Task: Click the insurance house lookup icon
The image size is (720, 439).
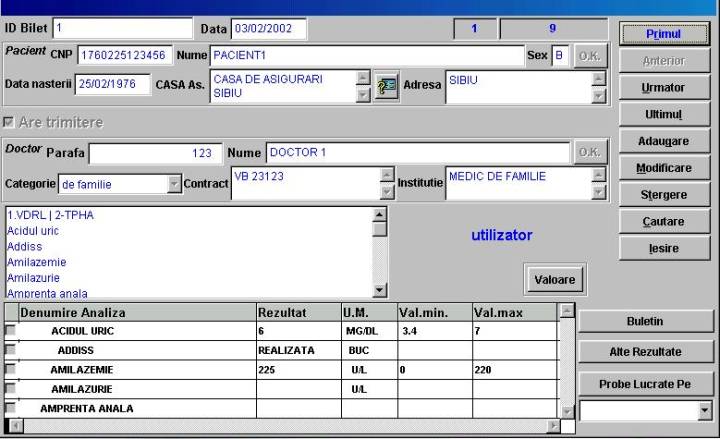Action: point(386,86)
